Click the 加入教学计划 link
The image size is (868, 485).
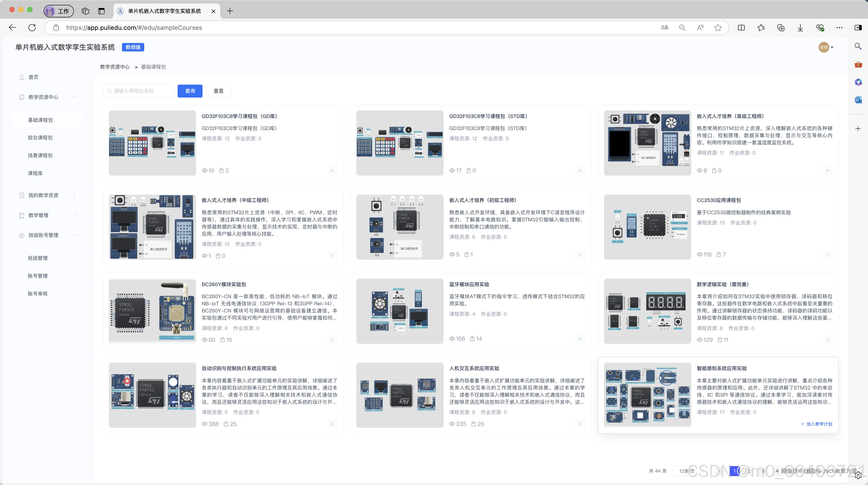point(816,424)
